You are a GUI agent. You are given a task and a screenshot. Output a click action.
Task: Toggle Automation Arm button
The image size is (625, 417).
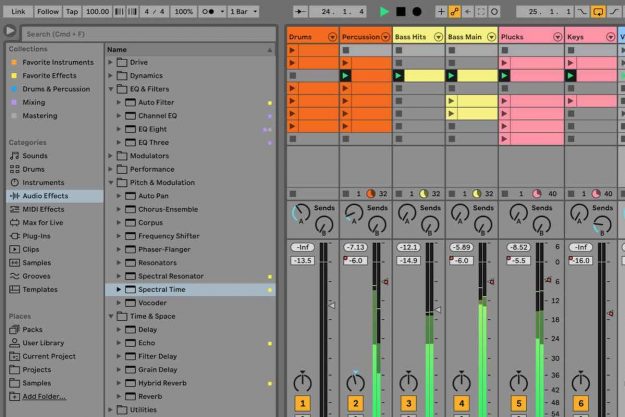point(454,12)
